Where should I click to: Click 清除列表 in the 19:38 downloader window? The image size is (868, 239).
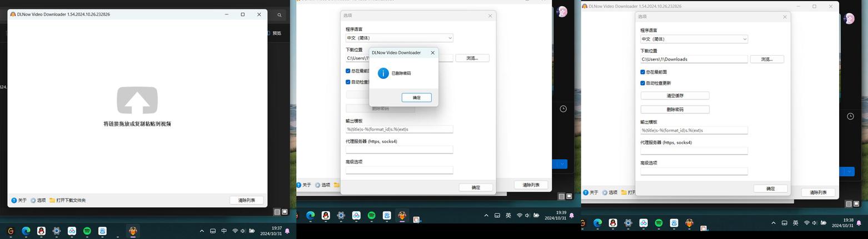818,192
